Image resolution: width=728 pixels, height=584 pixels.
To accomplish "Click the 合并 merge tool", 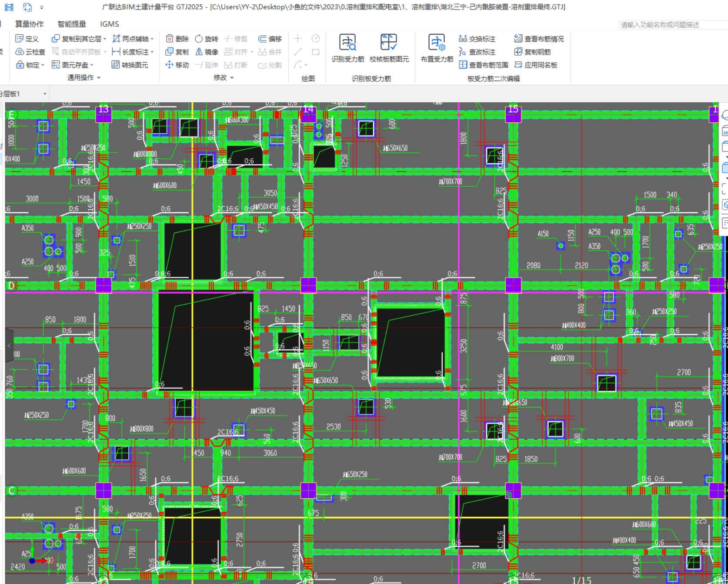I will click(270, 52).
